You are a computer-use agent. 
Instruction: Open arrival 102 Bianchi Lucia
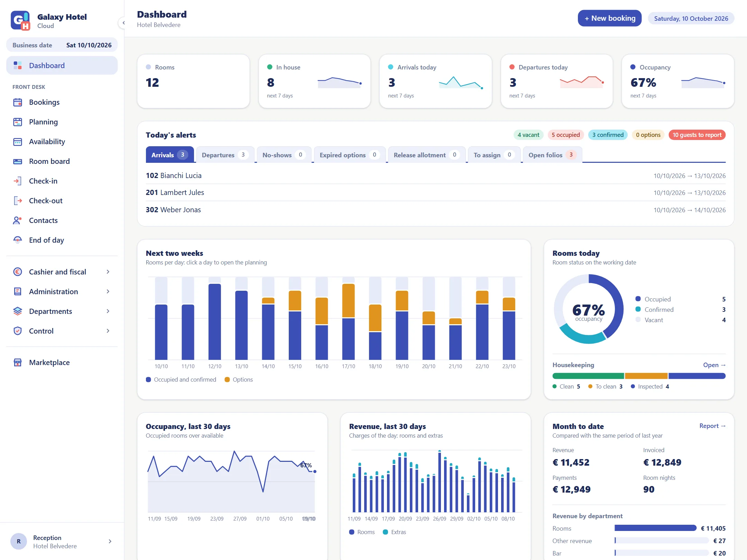435,176
